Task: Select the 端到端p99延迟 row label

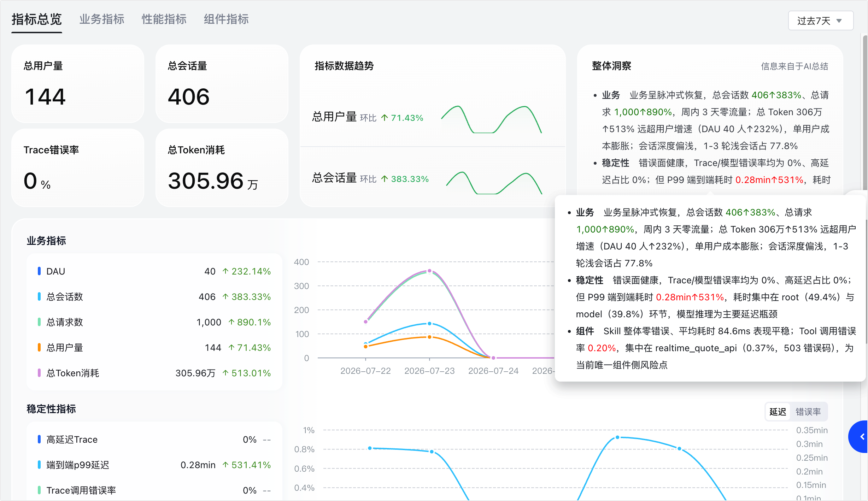Action: point(78,465)
